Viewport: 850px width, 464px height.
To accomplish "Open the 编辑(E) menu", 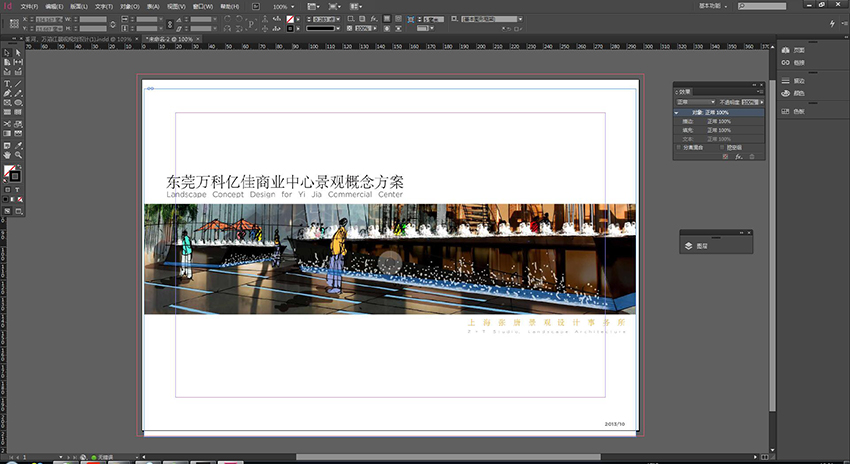I will 54,7.
